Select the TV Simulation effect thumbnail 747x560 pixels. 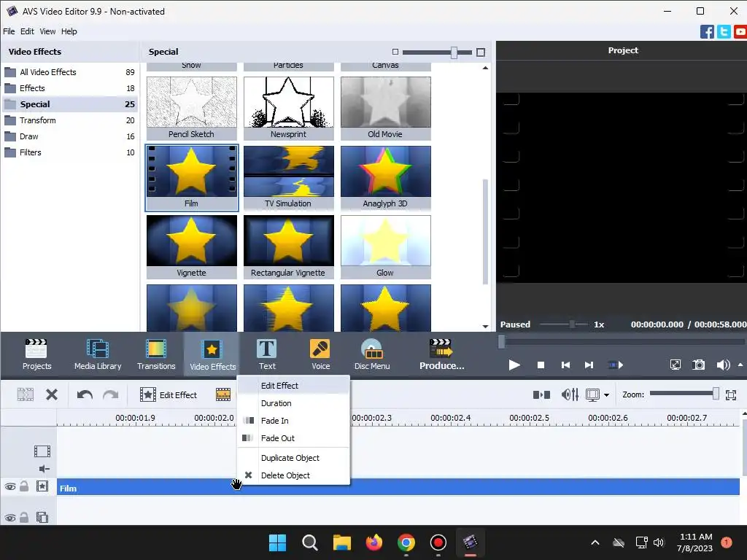coord(289,178)
